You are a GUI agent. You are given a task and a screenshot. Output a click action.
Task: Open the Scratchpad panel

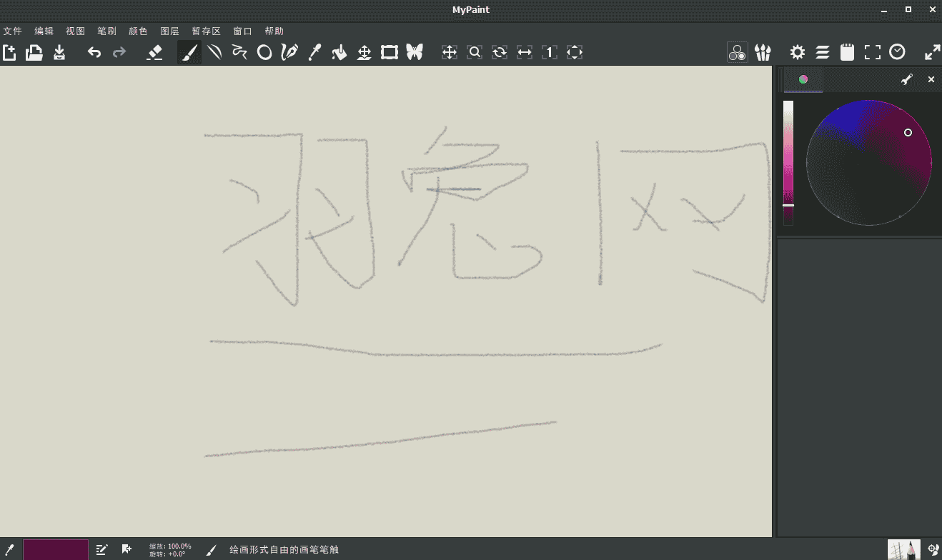click(847, 52)
